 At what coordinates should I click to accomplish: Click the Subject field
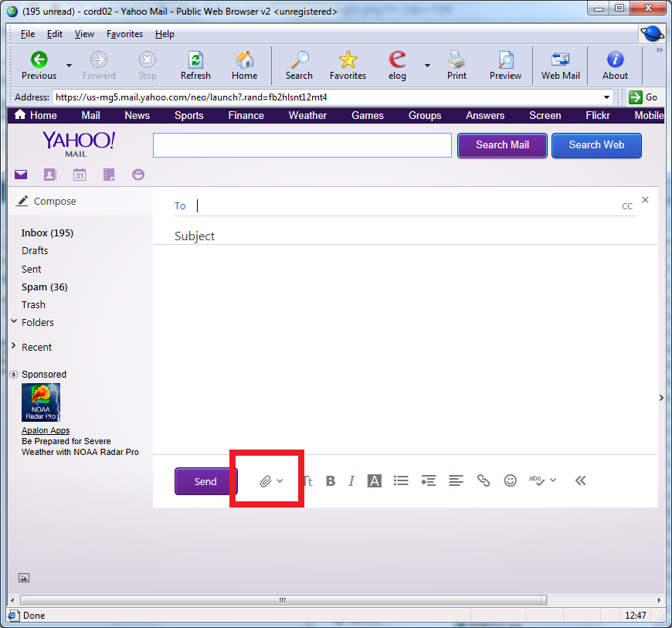(405, 236)
